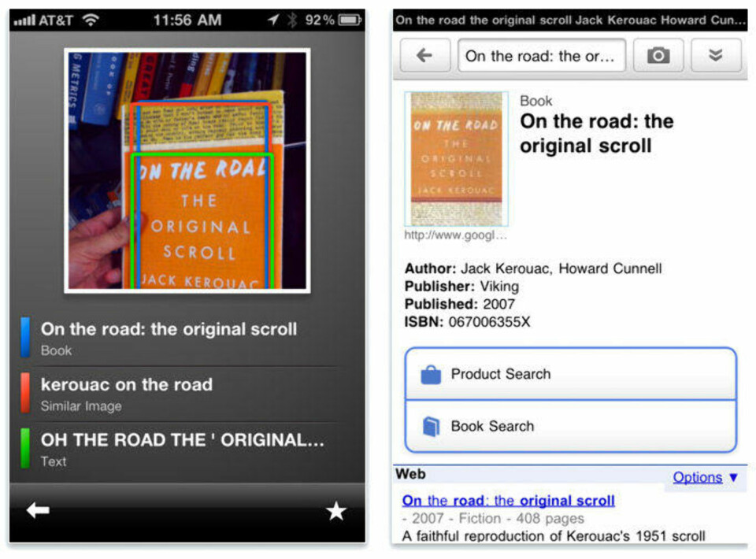Open the Book Search button
Viewport: 756px width, 559px height.
click(x=571, y=427)
